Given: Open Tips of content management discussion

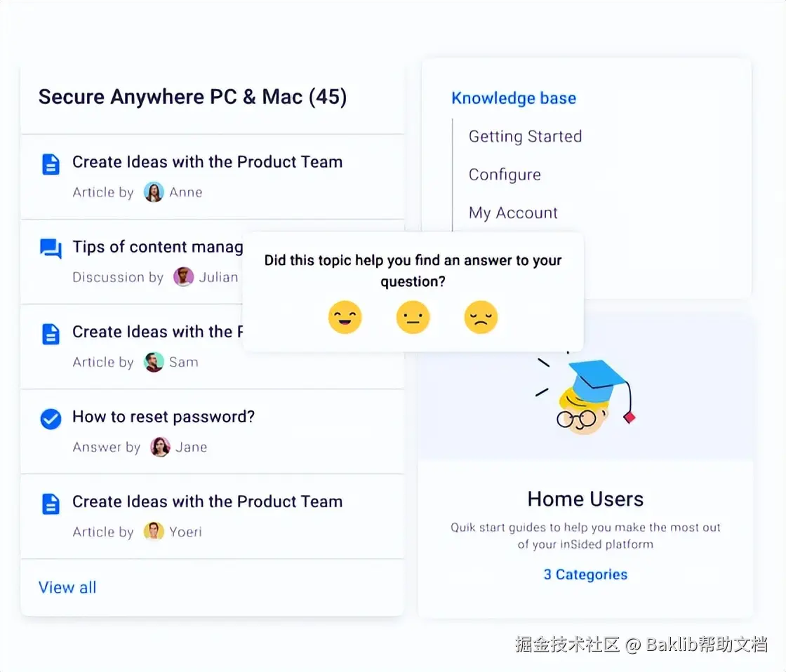Looking at the screenshot, I should click(x=157, y=246).
